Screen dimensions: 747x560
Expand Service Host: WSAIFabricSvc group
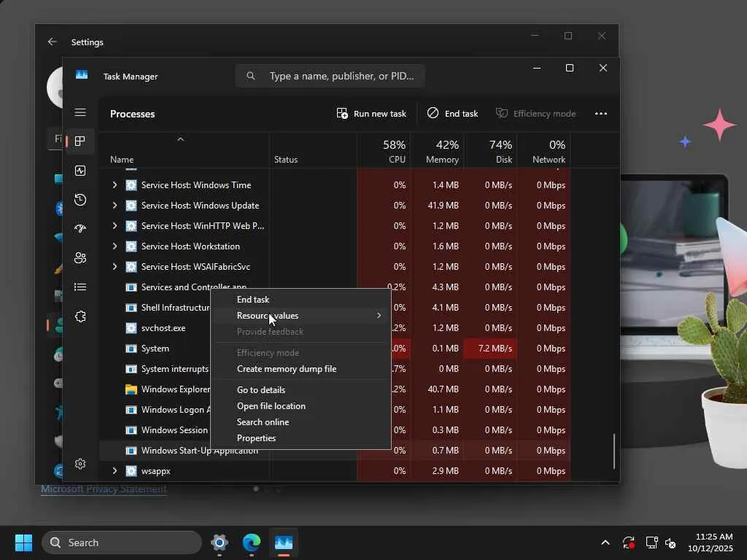pyautogui.click(x=115, y=267)
